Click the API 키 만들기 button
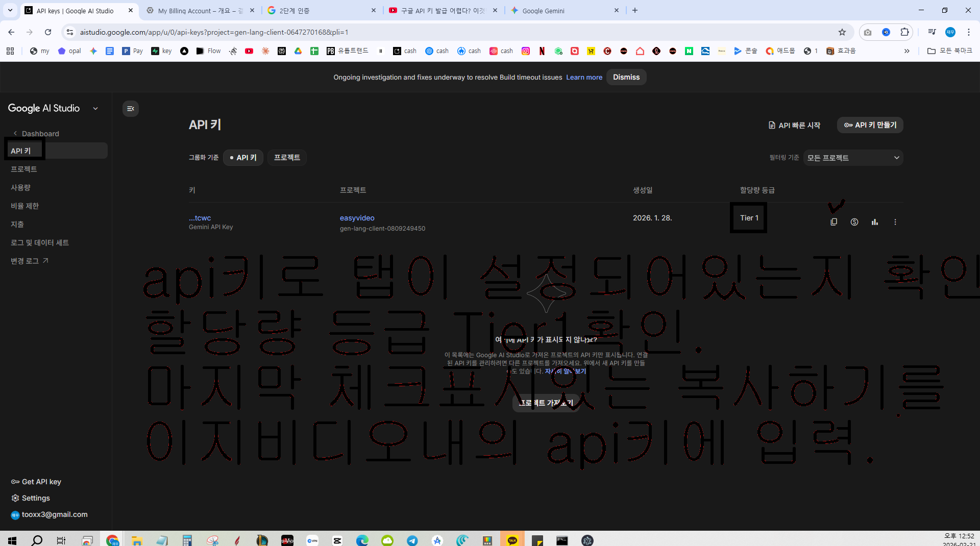This screenshot has width=980, height=546. (x=870, y=125)
